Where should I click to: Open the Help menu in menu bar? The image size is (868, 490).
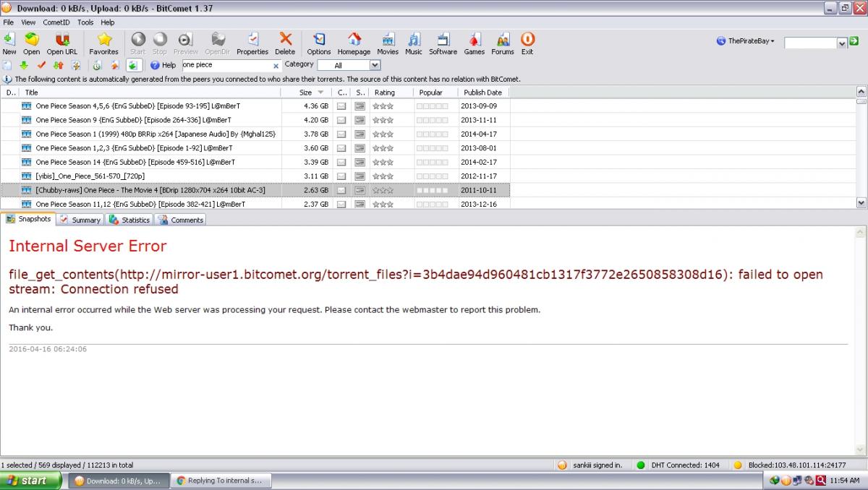coord(107,22)
